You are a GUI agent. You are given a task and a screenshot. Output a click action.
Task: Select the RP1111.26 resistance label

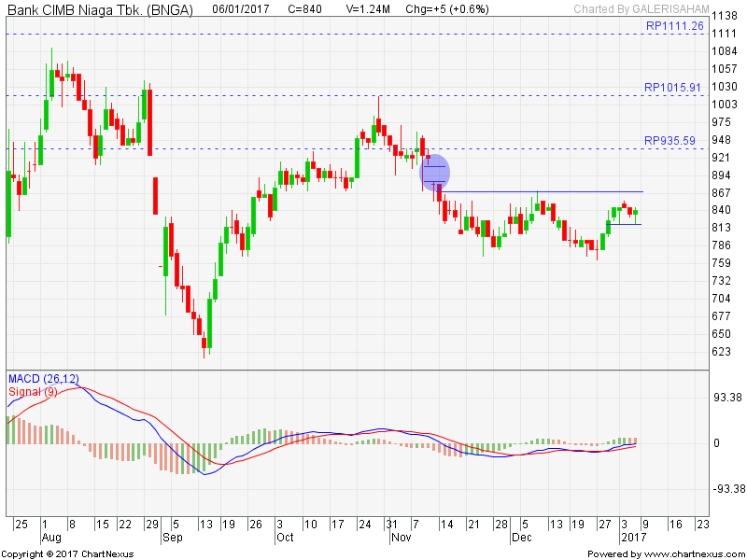(x=672, y=26)
